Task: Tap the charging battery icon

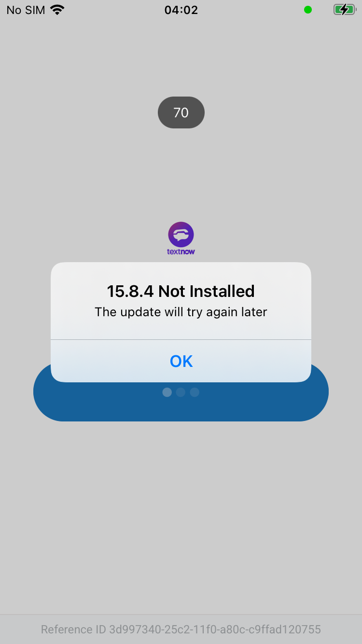Action: coord(344,10)
